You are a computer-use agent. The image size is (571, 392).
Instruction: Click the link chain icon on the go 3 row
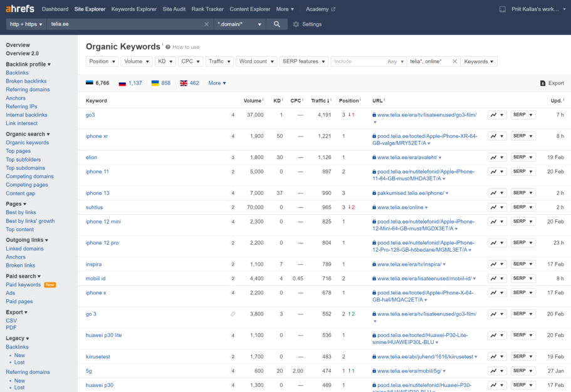(x=233, y=314)
